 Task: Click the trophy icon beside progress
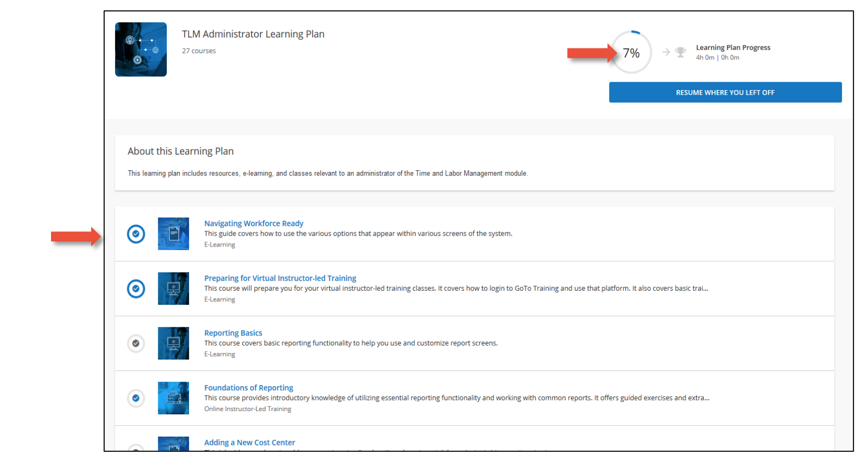(x=680, y=52)
